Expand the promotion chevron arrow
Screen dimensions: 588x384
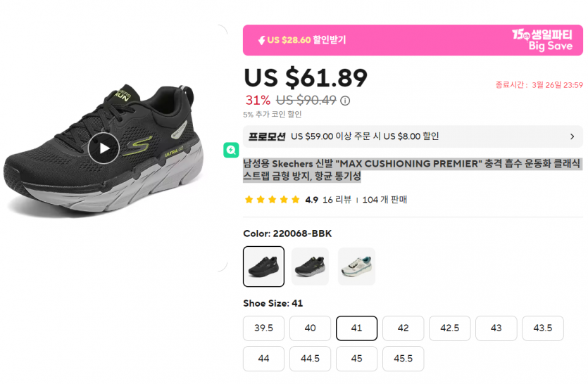point(573,136)
